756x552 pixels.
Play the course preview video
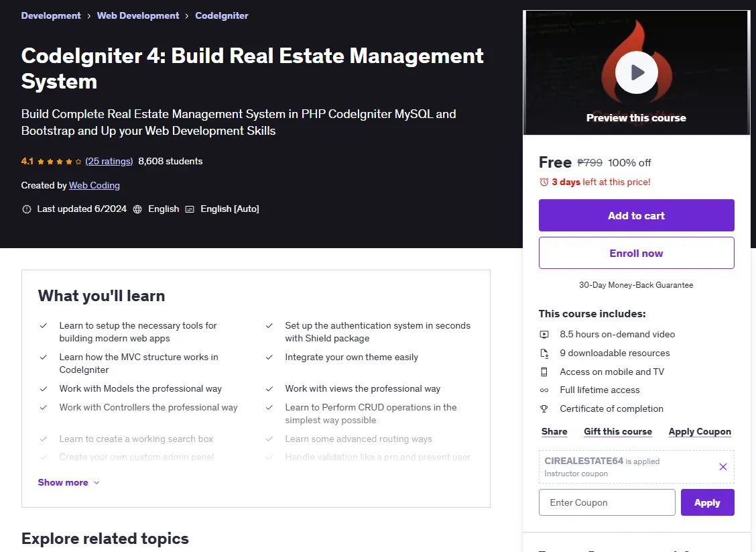(x=637, y=72)
